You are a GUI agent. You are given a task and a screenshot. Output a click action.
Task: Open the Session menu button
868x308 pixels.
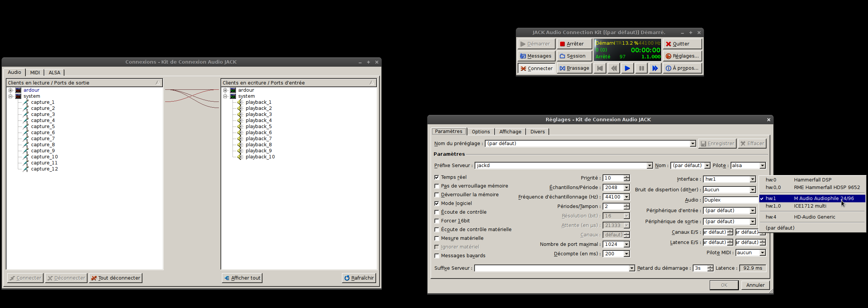pos(574,56)
